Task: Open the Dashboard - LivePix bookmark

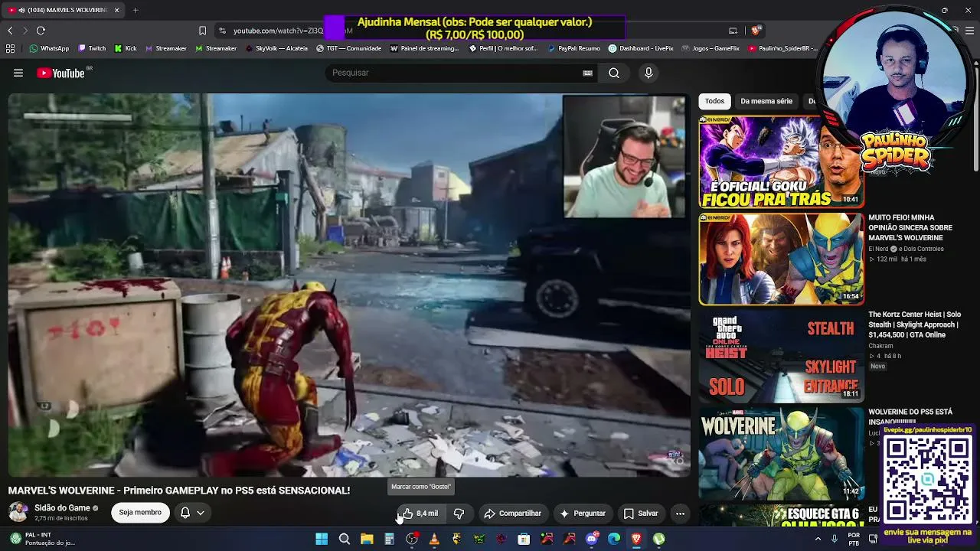Action: click(641, 48)
